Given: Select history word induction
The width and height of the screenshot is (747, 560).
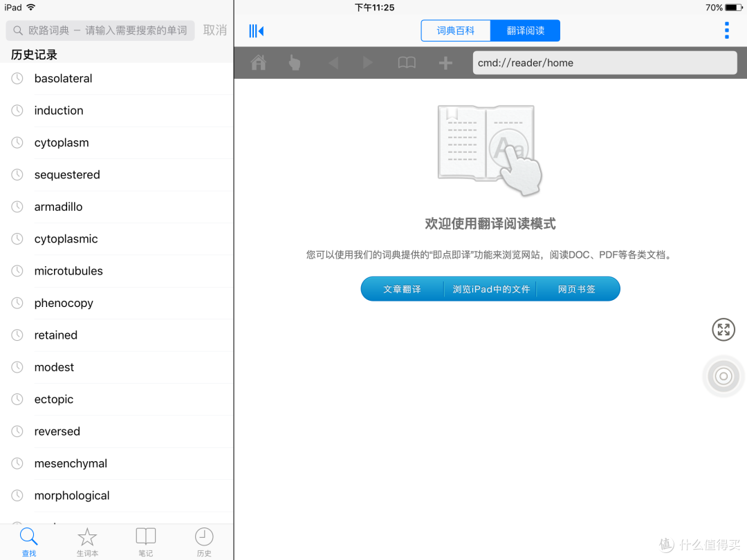Looking at the screenshot, I should tap(117, 111).
